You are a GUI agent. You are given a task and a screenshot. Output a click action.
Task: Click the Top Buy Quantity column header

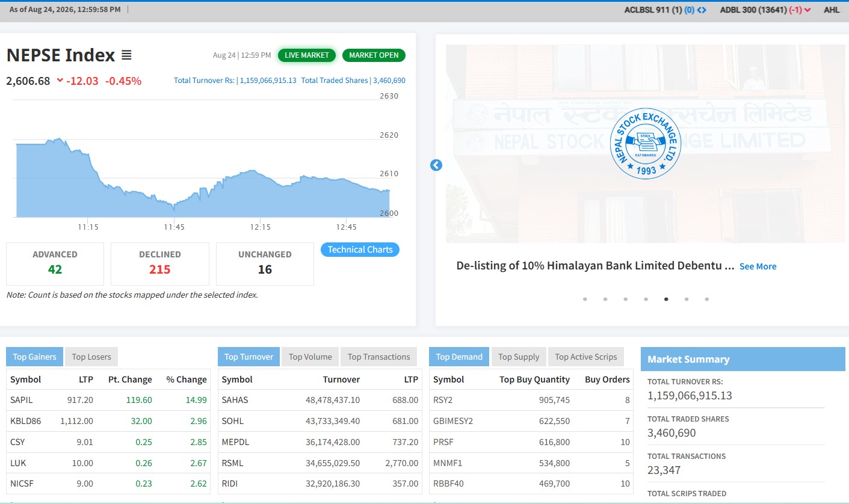534,380
